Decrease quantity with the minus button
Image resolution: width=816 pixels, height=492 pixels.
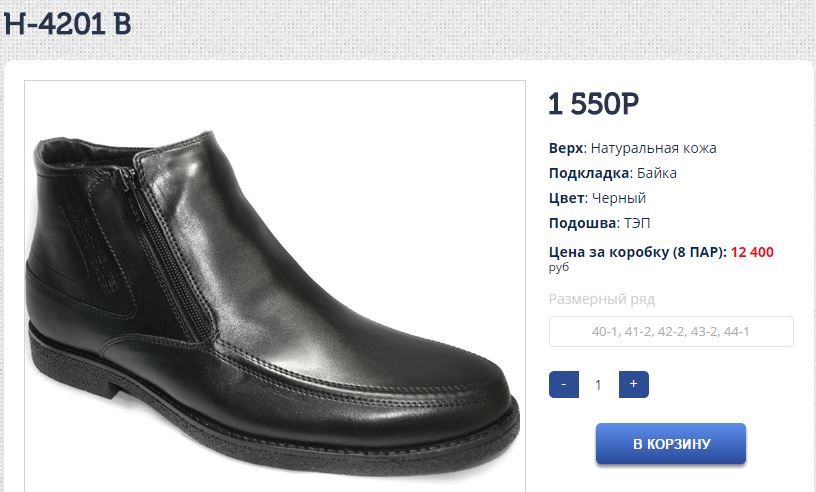click(564, 384)
